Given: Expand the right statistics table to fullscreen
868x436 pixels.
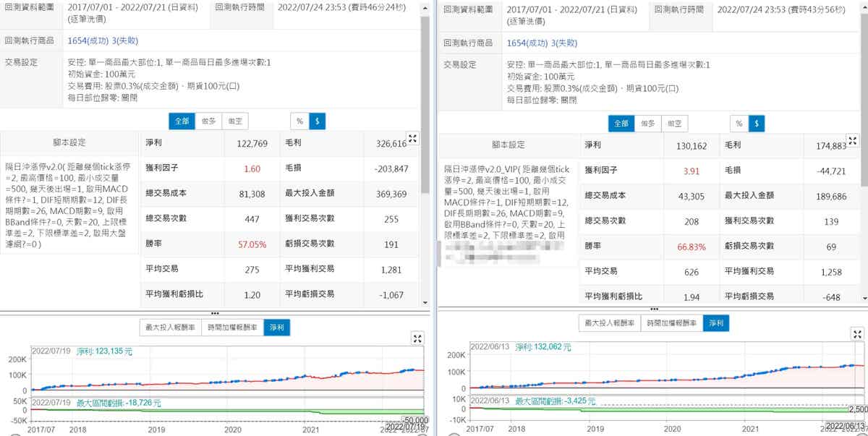Looking at the screenshot, I should 853,140.
